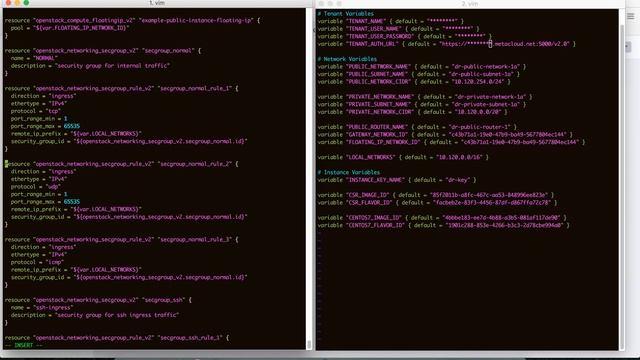The height and width of the screenshot is (360, 640).
Task: Minimize the 1. vim window with yellow button
Action: click(x=17, y=2)
